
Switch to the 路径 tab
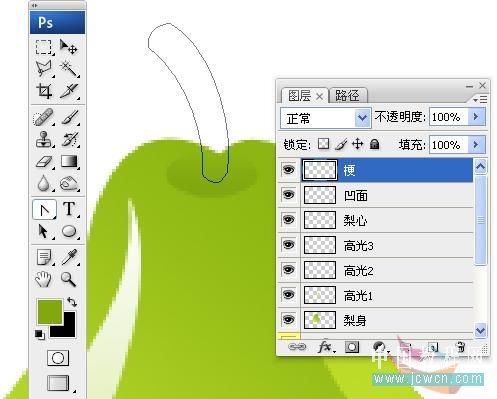347,96
